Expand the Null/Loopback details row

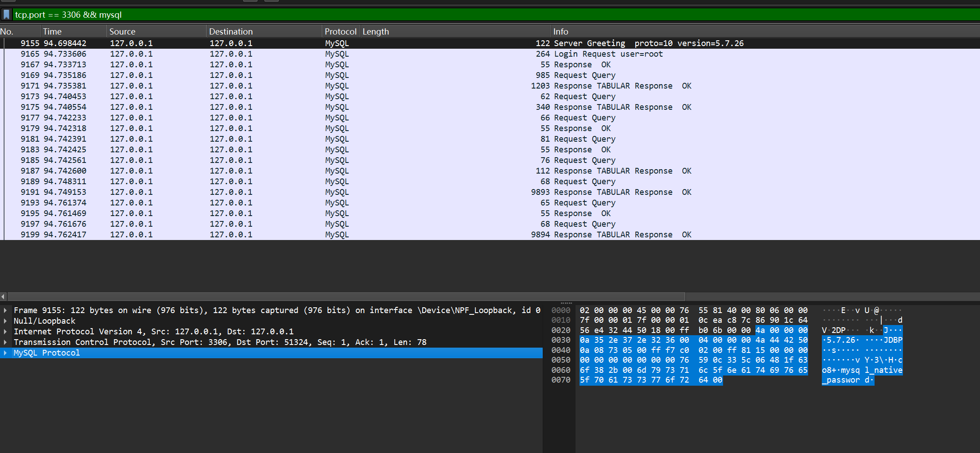[5, 321]
